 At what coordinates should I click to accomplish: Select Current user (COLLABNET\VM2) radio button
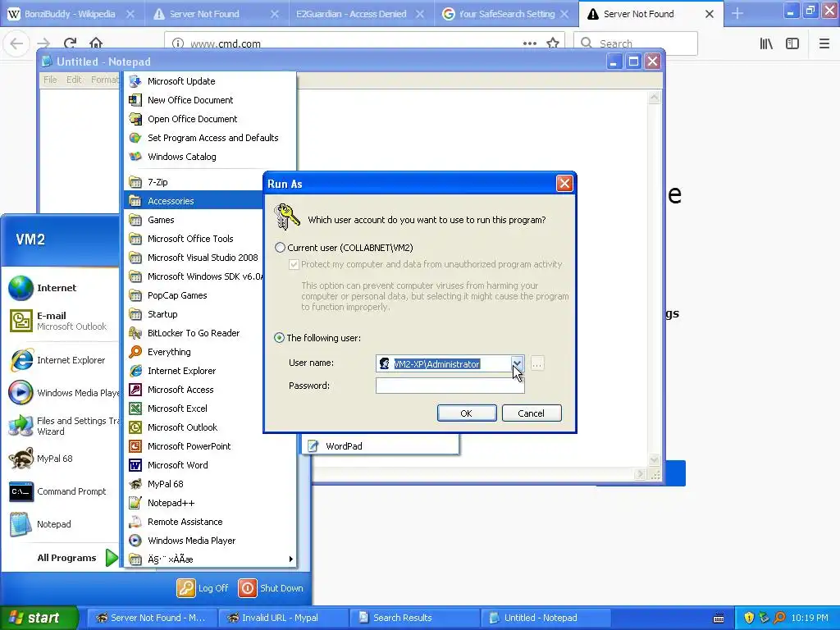[281, 248]
